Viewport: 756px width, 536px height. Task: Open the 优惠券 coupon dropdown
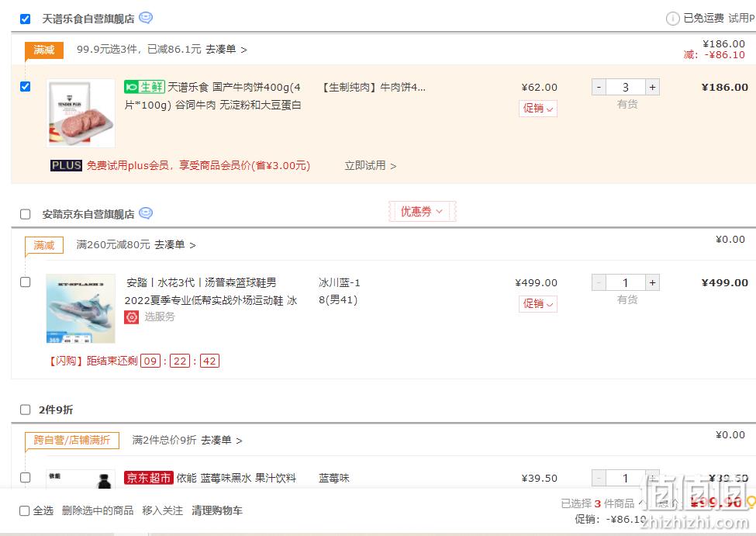tap(422, 211)
